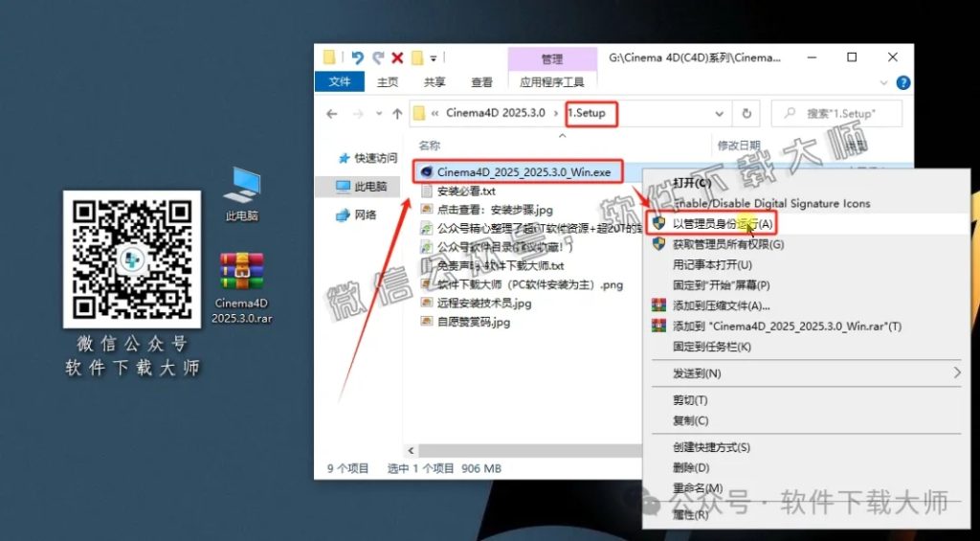Go back with the back arrow
This screenshot has width=980, height=541.
[332, 114]
